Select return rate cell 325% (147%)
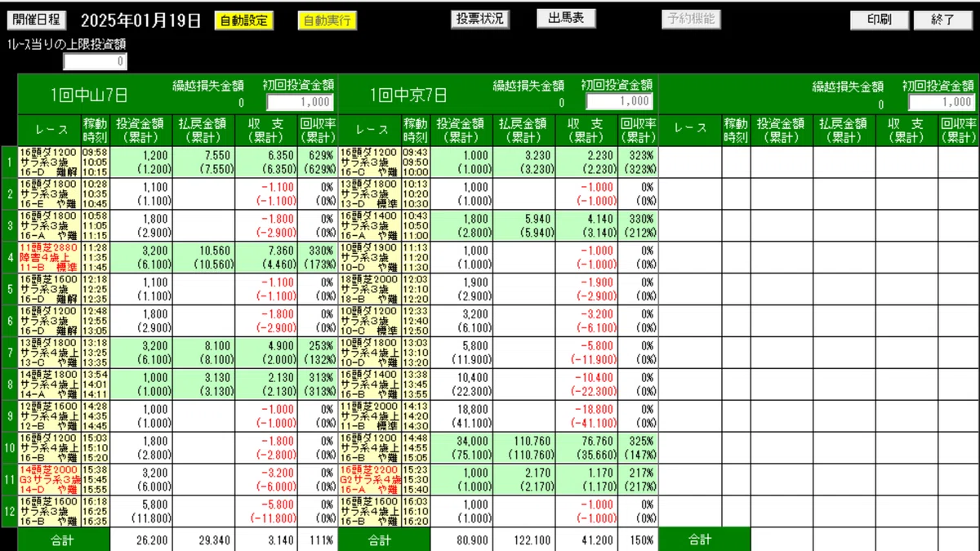 (x=639, y=447)
